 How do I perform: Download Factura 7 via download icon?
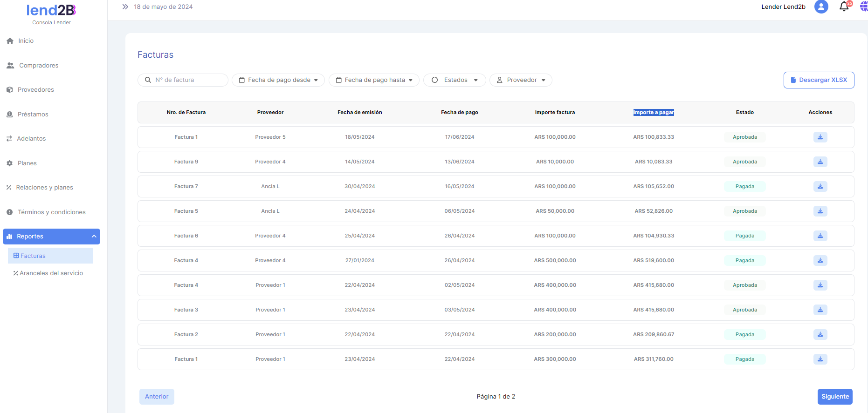point(820,187)
